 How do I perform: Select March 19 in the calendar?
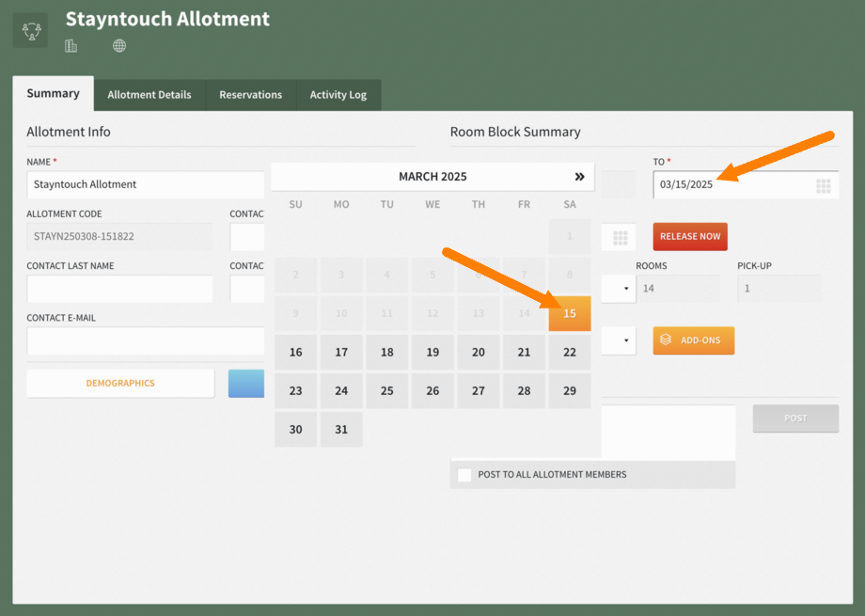(432, 352)
